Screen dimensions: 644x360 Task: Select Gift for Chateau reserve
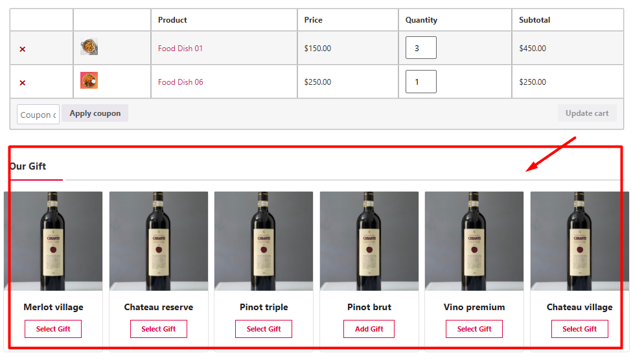point(159,329)
